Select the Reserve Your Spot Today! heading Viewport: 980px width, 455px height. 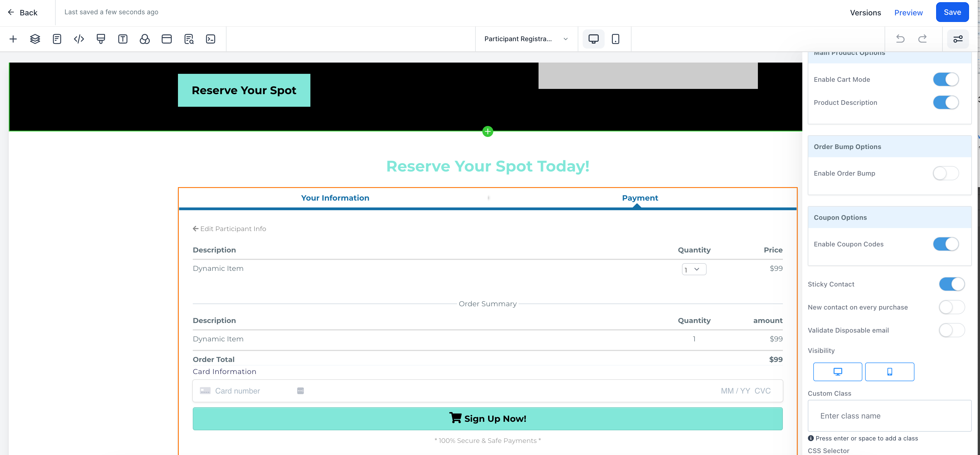click(488, 166)
